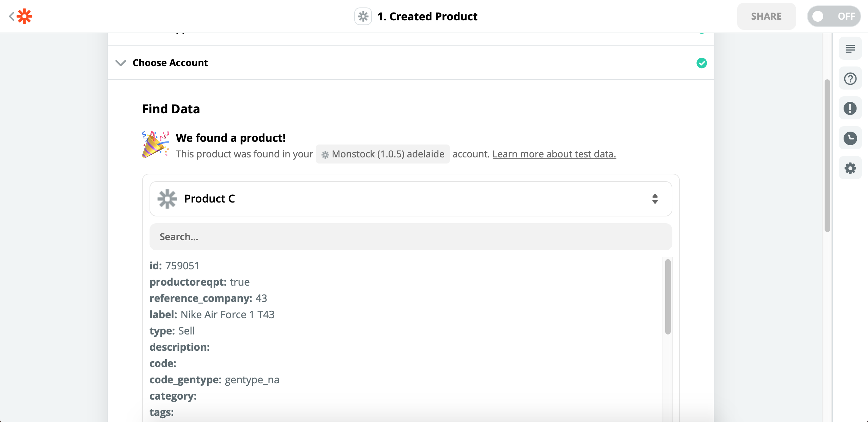Click the 1. Created Product step title
Screen dimensions: 868x422
coord(427,16)
